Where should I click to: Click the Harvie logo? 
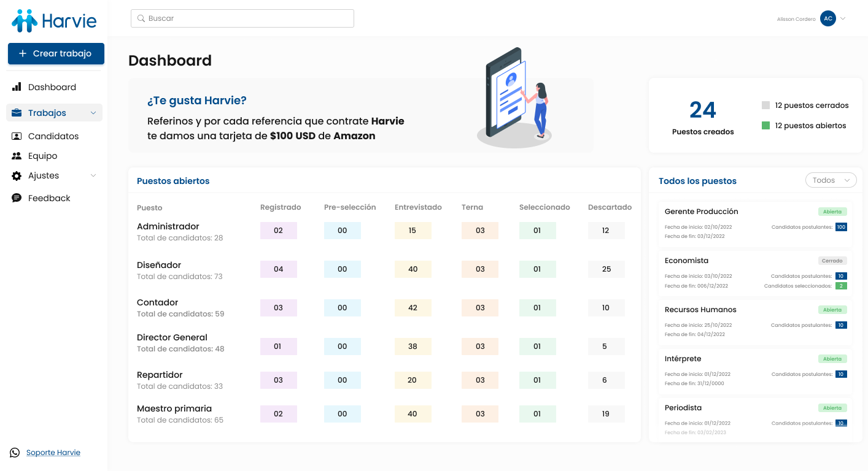[52, 20]
